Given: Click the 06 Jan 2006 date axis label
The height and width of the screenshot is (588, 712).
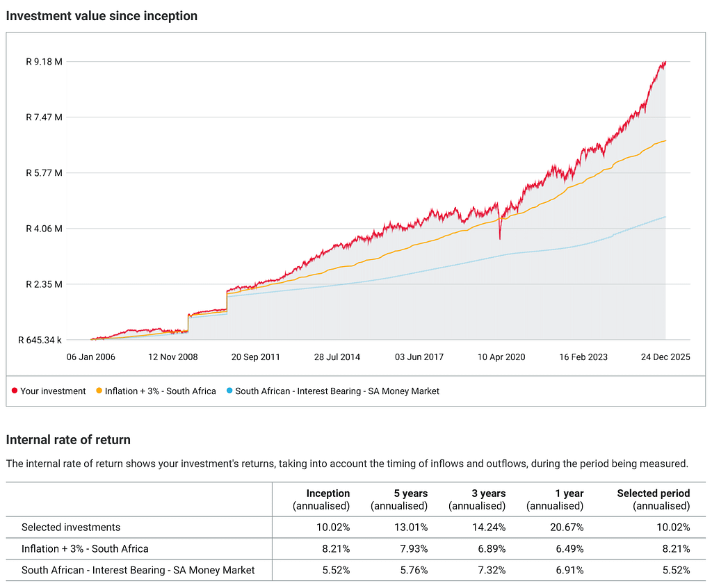Looking at the screenshot, I should [91, 357].
